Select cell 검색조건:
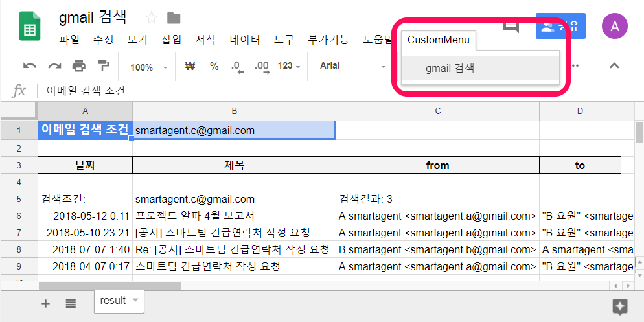Screen dimensions: 644x322 point(86,199)
